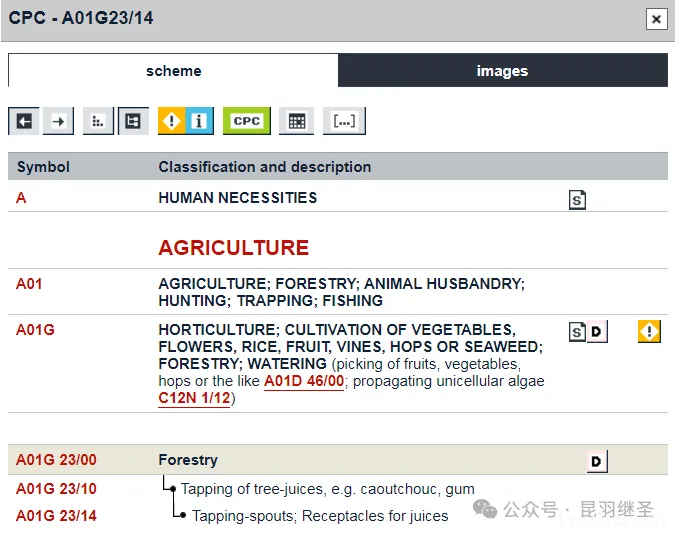The height and width of the screenshot is (536, 675).
Task: Open the D definition icon for Forestry
Action: tap(596, 461)
